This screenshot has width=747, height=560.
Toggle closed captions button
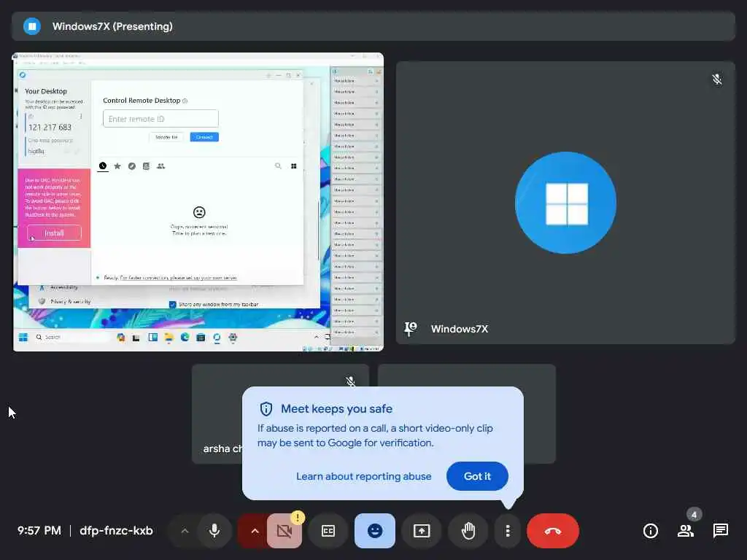tap(328, 531)
